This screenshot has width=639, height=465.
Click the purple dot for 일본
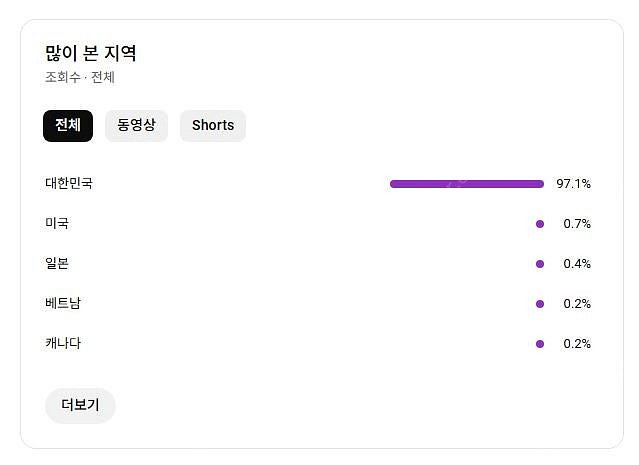coord(540,264)
